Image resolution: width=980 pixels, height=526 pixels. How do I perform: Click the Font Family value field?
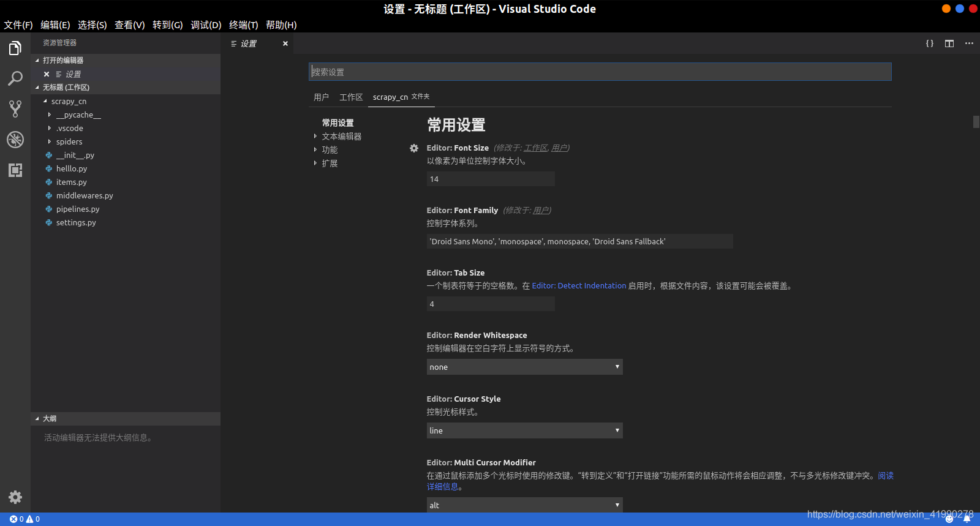pos(579,241)
